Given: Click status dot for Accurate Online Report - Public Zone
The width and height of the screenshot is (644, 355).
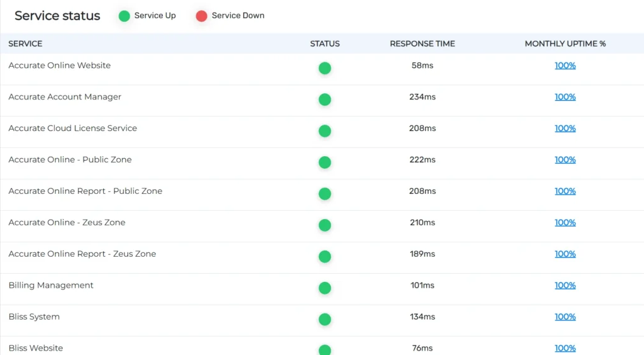Looking at the screenshot, I should click(x=325, y=193).
